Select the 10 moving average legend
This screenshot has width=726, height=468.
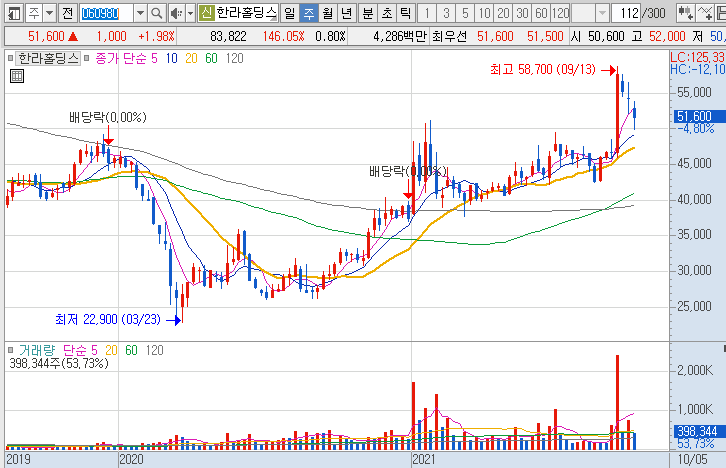click(171, 58)
